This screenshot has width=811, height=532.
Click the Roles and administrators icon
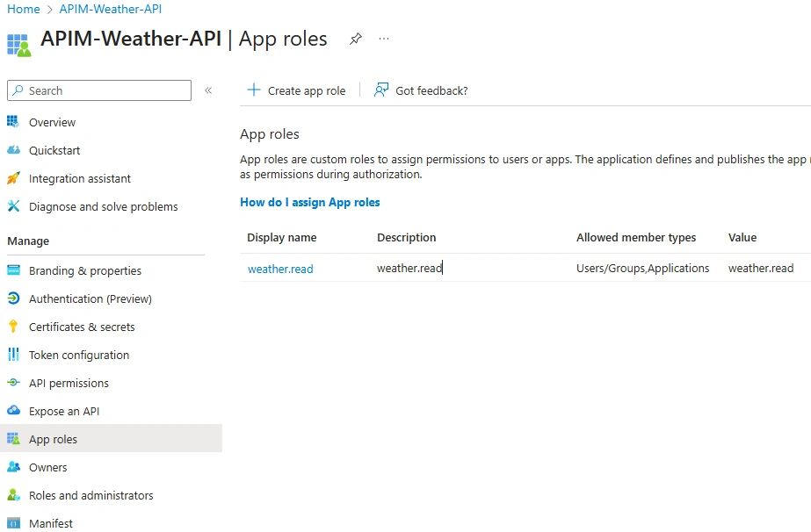click(13, 495)
